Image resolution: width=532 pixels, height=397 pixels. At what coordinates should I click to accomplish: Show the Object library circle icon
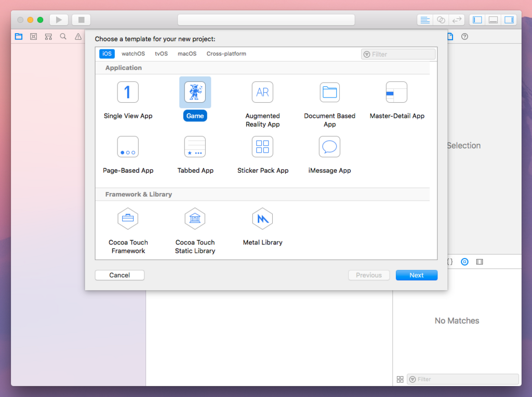(465, 262)
